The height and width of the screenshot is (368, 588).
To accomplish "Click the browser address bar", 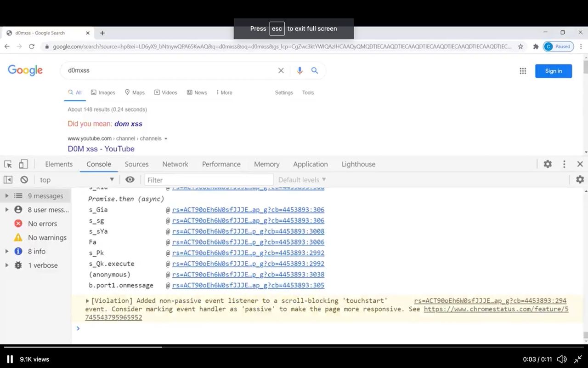I will point(281,46).
